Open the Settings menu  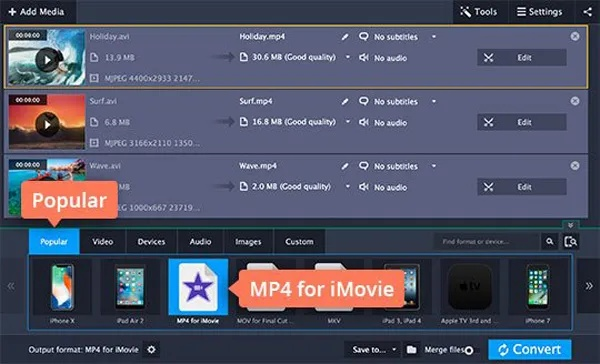coord(540,11)
